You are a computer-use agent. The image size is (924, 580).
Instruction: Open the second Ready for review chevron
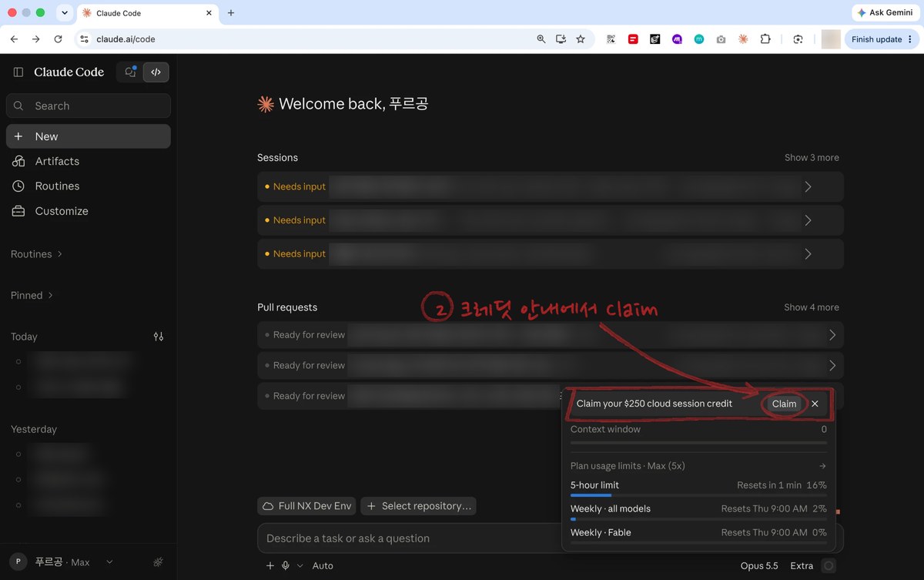coord(832,365)
